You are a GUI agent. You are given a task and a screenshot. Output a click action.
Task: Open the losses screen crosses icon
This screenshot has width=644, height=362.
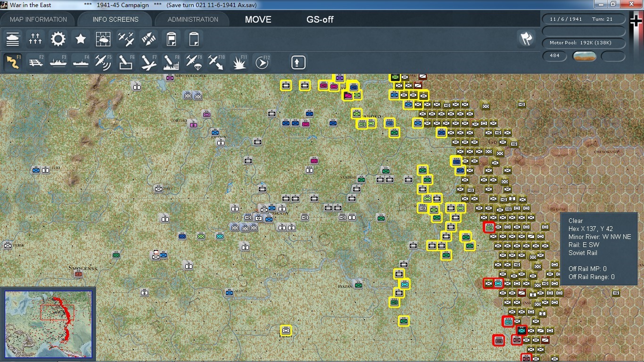(35, 39)
